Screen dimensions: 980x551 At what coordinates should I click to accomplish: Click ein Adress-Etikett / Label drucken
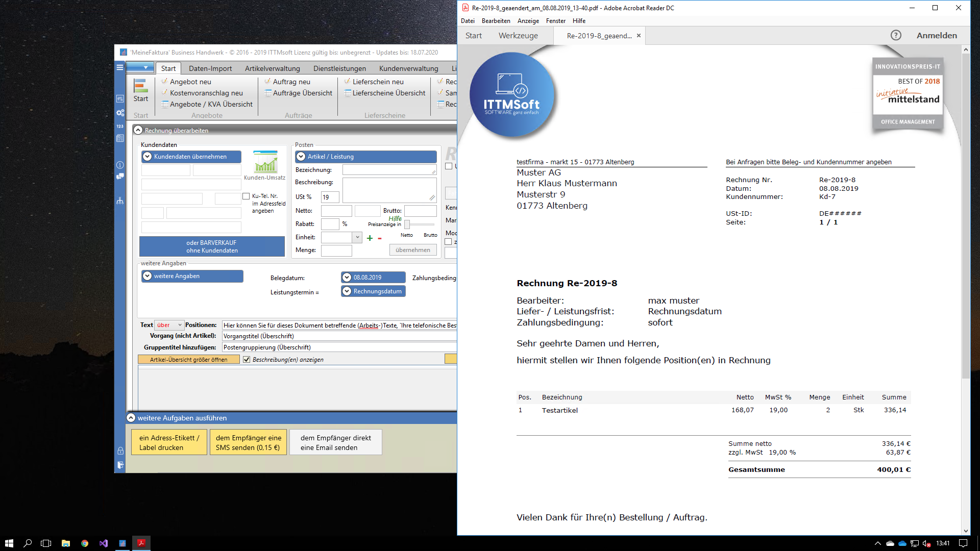169,442
